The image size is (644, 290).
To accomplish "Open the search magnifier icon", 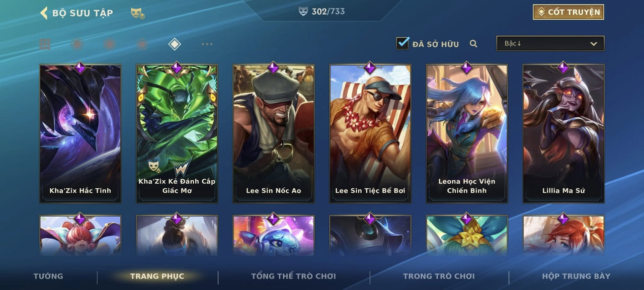I will 473,44.
